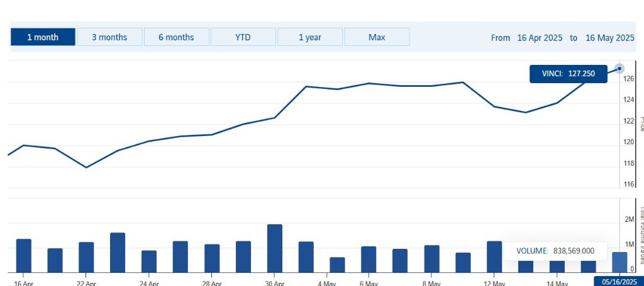644x286 pixels.
Task: Click lowest dip of price line near 22 Apr
Action: point(86,168)
